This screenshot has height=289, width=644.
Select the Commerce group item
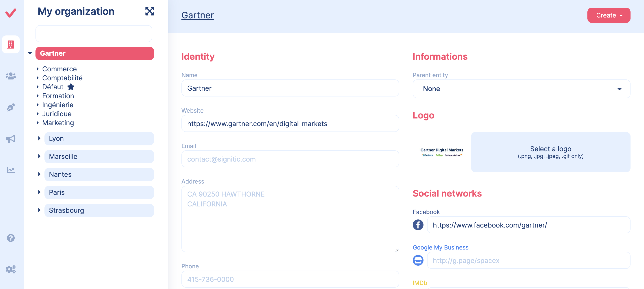60,69
